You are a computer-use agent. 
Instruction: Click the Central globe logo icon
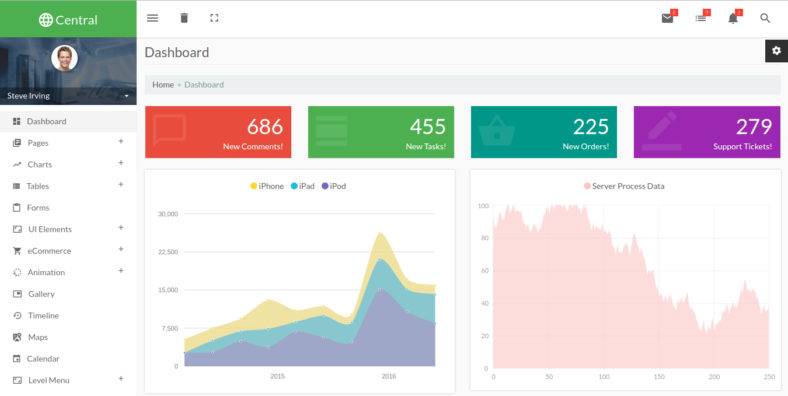click(46, 20)
